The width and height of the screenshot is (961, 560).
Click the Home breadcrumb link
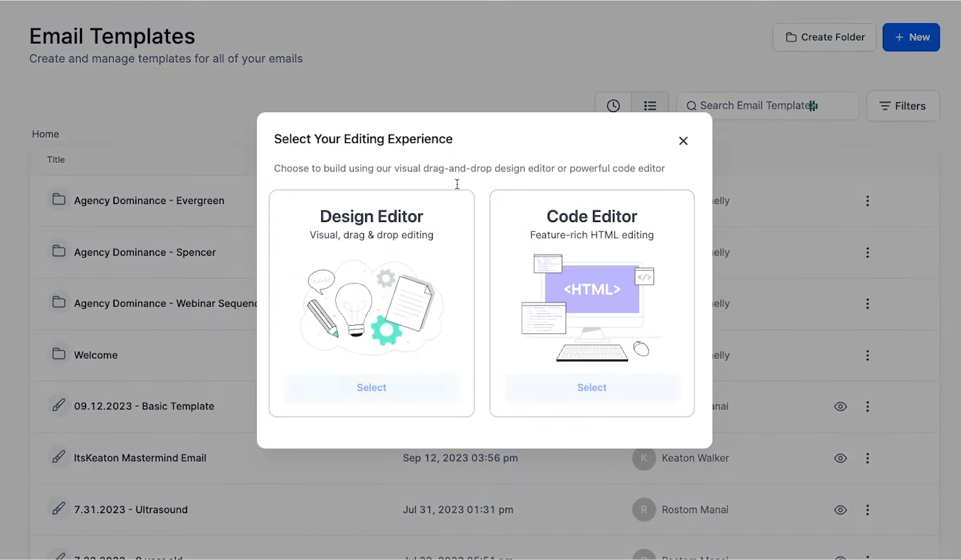tap(46, 134)
